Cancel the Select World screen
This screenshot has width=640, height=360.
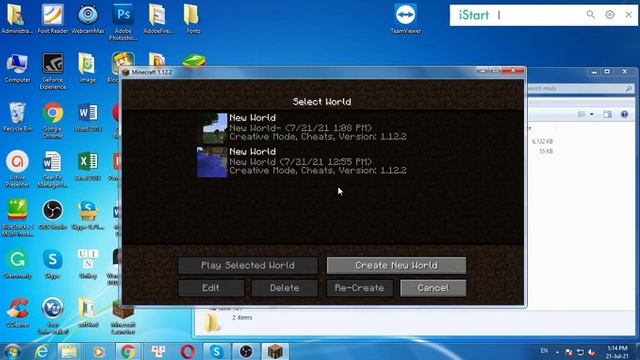[x=433, y=288]
